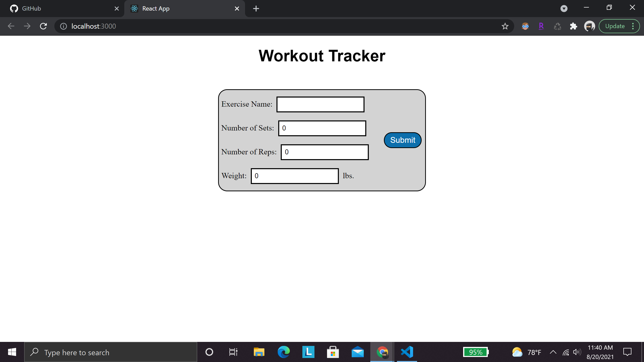Show hidden system tray icons
The width and height of the screenshot is (644, 362).
(x=553, y=352)
